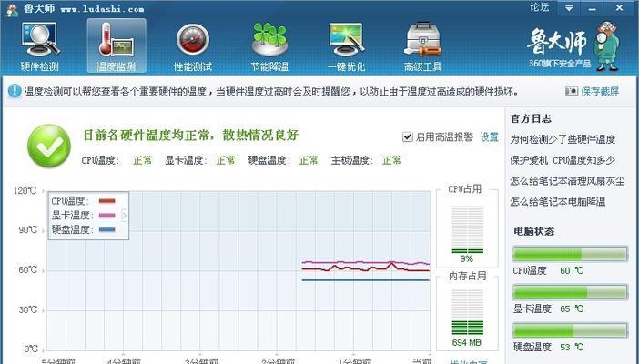Image resolution: width=639 pixels, height=364 pixels.
Task: Launch 一键优化 one-click optimization
Action: (346, 46)
